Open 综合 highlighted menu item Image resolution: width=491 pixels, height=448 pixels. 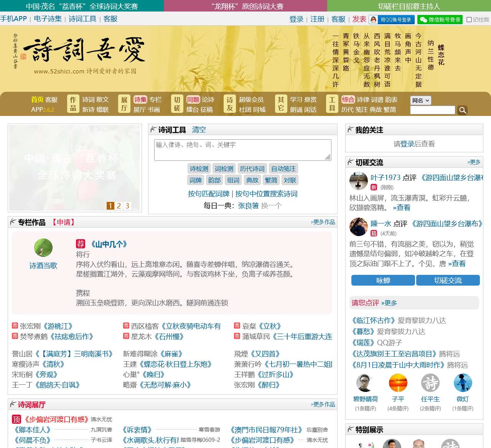(x=348, y=99)
